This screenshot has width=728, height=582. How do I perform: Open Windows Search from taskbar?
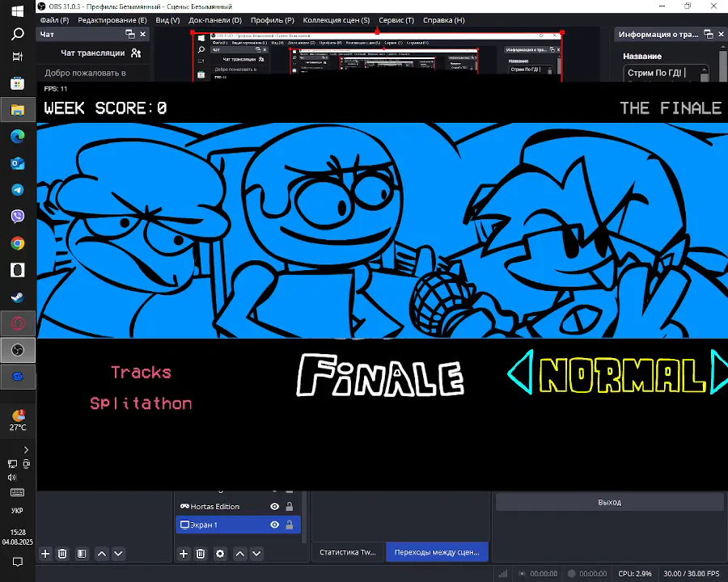click(x=18, y=34)
